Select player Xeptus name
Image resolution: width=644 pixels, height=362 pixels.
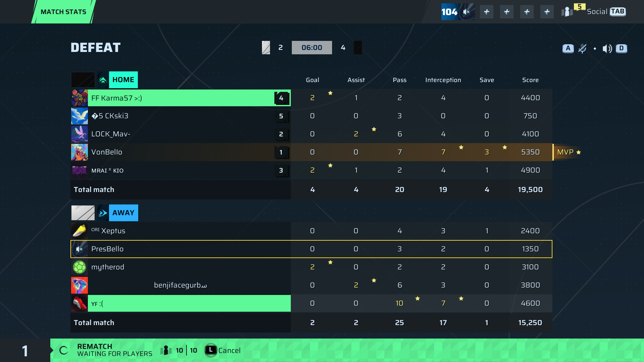click(x=108, y=231)
